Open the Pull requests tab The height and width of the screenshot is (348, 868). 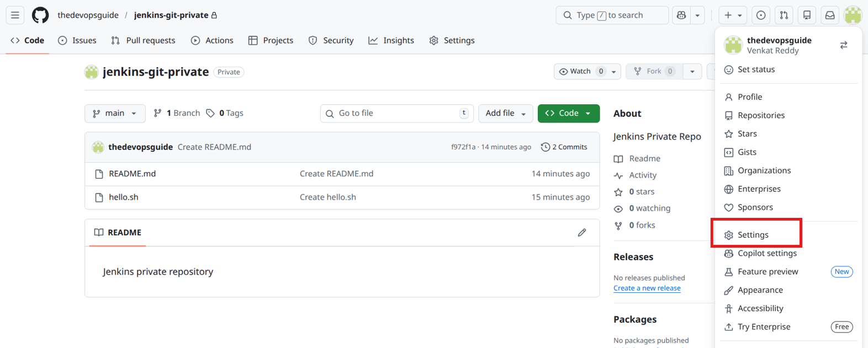tap(143, 40)
